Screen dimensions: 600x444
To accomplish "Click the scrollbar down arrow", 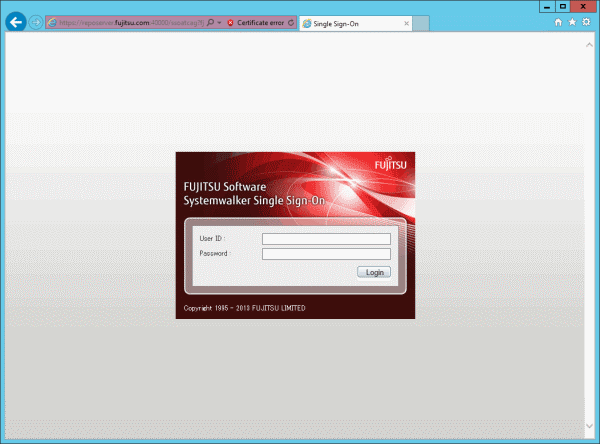I will coord(589,426).
